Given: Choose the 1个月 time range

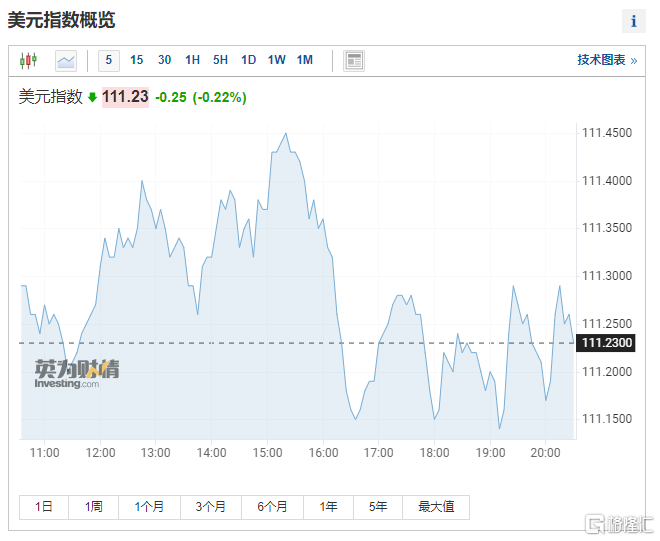Looking at the screenshot, I should click(x=149, y=507).
